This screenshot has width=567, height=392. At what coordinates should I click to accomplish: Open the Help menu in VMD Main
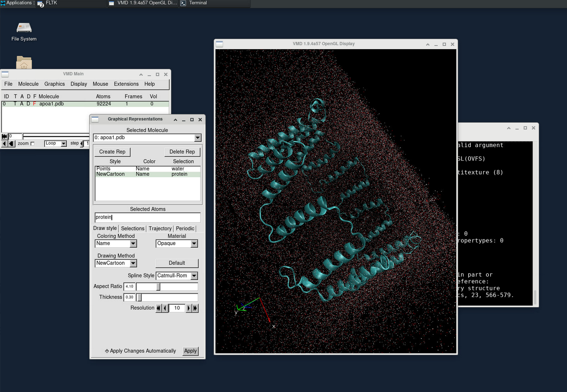point(149,84)
